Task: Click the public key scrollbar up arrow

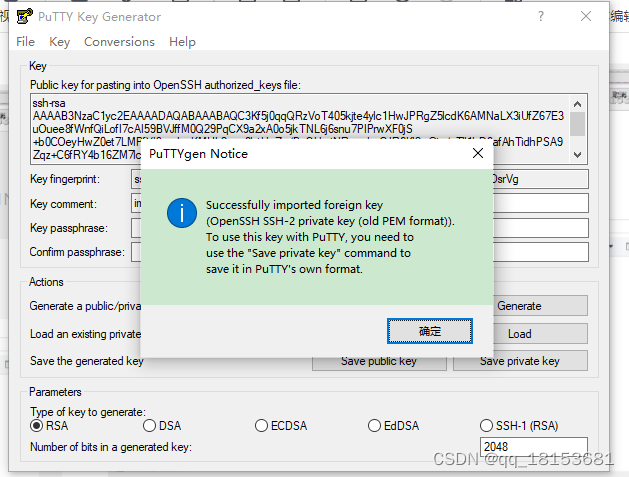Action: (577, 104)
